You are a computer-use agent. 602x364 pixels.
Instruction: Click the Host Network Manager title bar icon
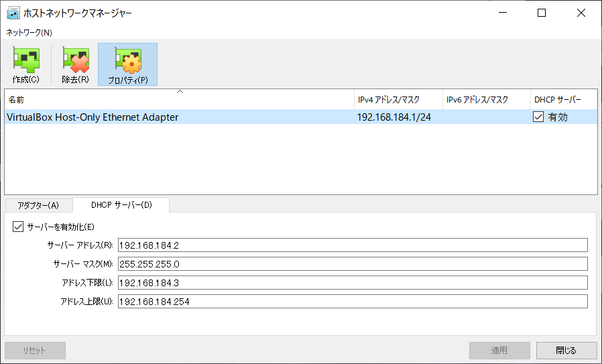pyautogui.click(x=13, y=13)
